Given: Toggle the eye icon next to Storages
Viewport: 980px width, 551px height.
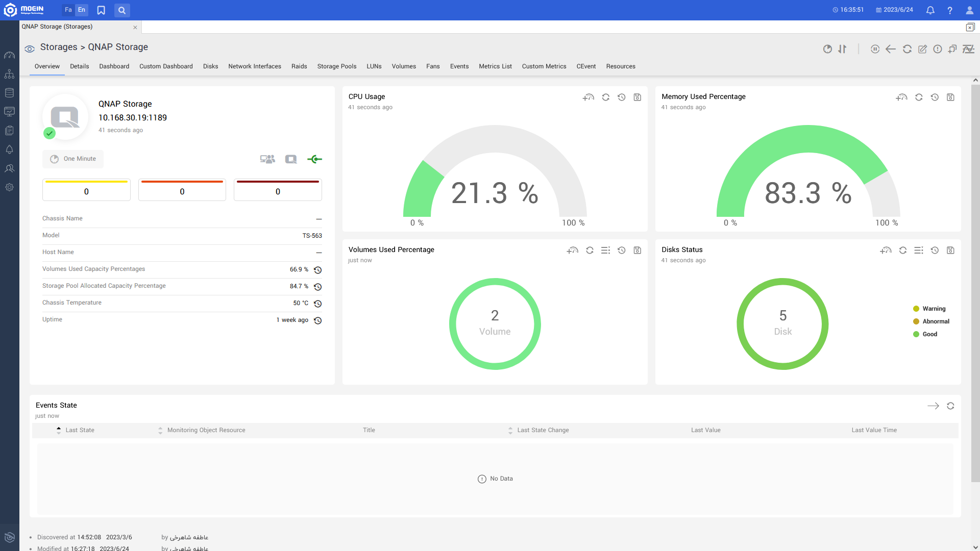Looking at the screenshot, I should click(30, 49).
